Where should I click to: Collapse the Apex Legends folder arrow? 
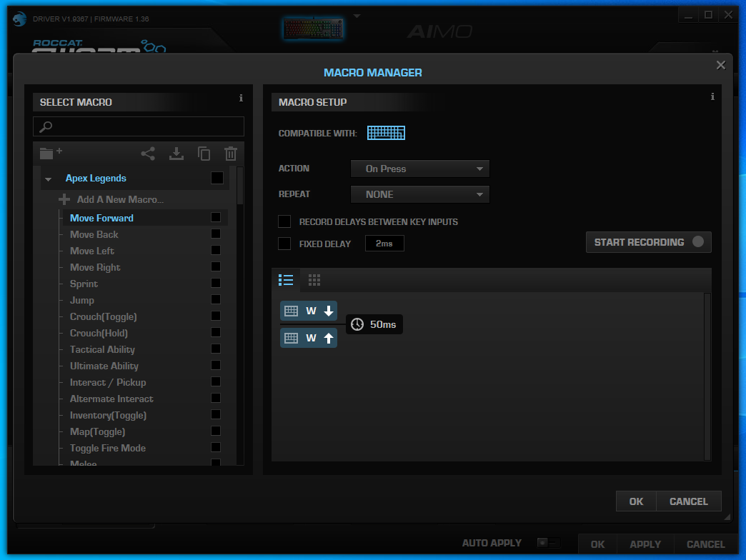click(48, 179)
